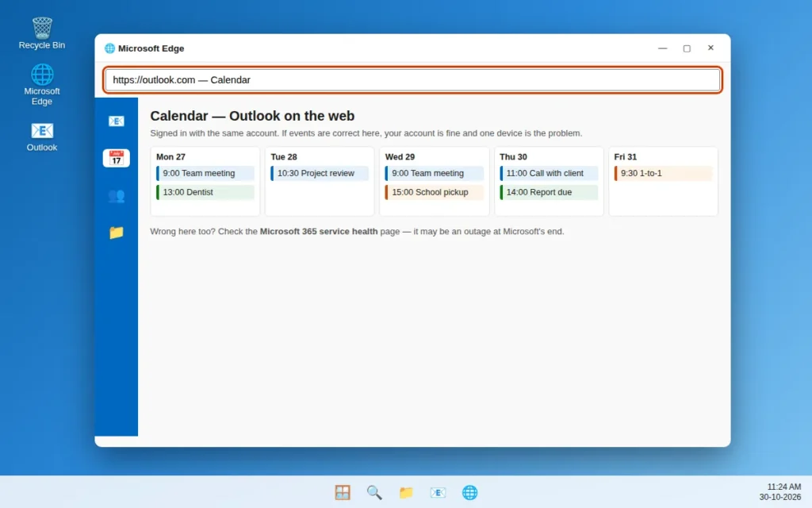The width and height of the screenshot is (812, 508).
Task: Open the 11:00 Call with client event
Action: (x=549, y=173)
